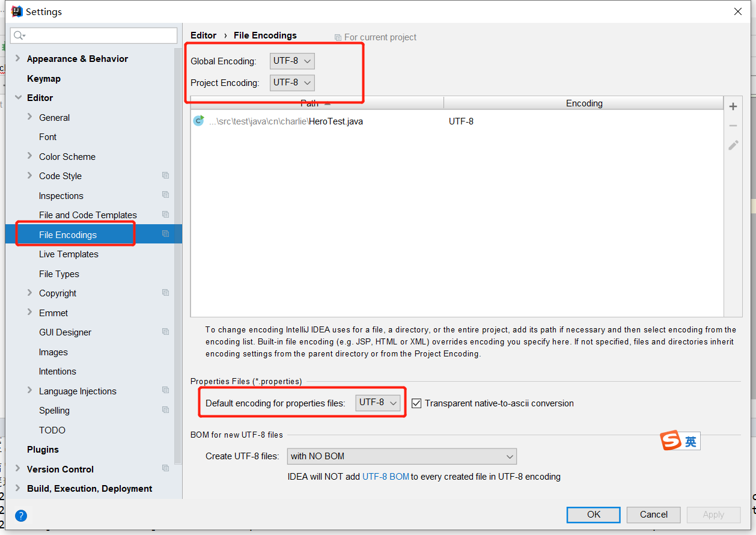Image resolution: width=756 pixels, height=535 pixels.
Task: Click project-level icon next to Version Control
Action: tap(165, 469)
